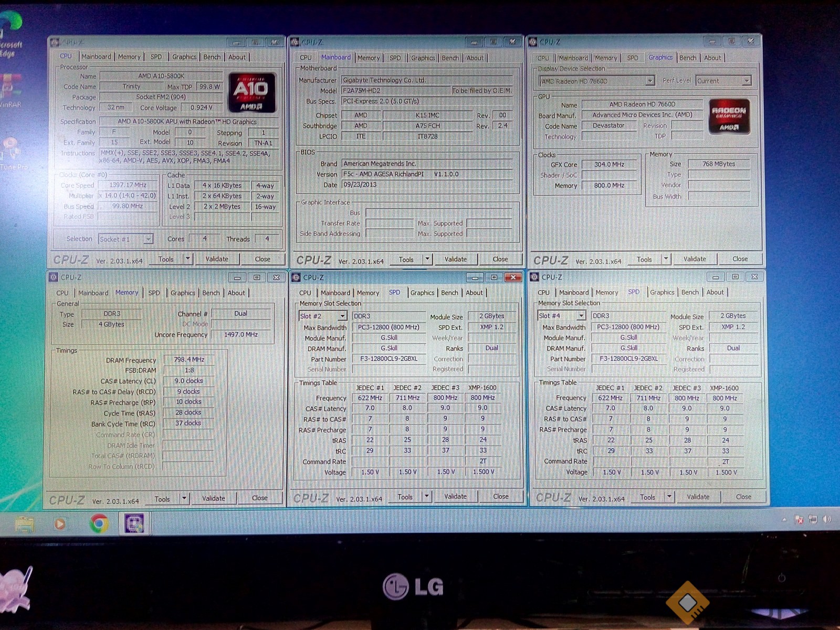
Task: Open Google Chrome from the taskbar
Action: pos(99,523)
